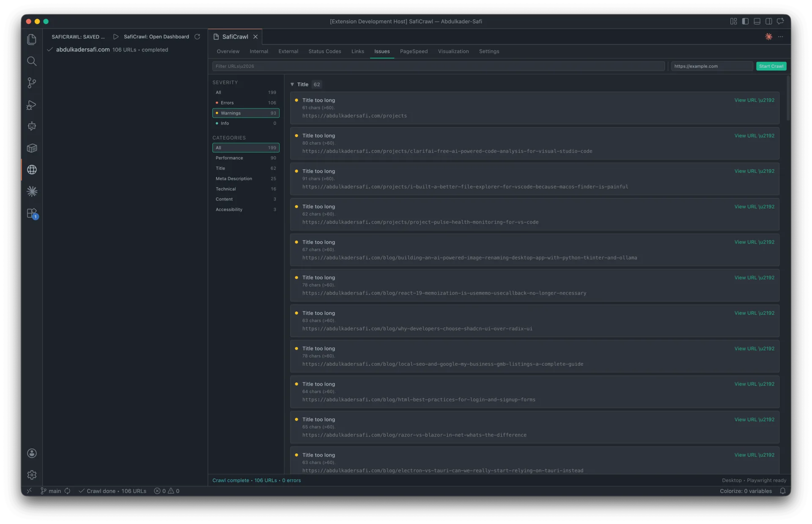This screenshot has width=812, height=524.
Task: Open the Accounts icon
Action: (x=32, y=453)
